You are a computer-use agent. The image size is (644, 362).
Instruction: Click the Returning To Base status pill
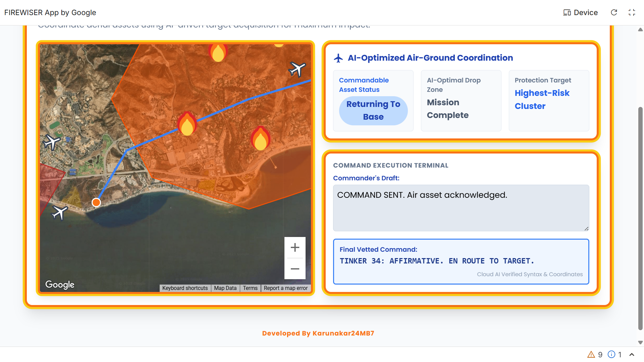click(x=373, y=111)
